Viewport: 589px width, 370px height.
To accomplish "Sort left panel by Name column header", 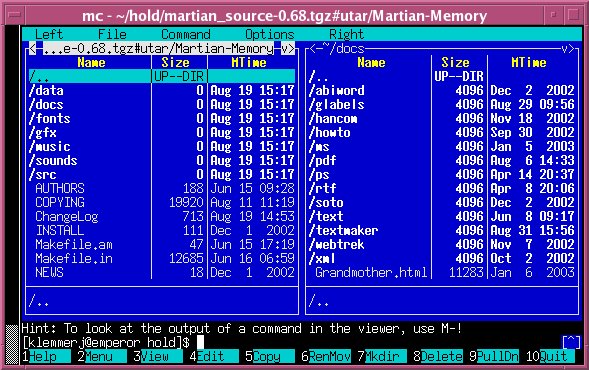I will pos(91,62).
